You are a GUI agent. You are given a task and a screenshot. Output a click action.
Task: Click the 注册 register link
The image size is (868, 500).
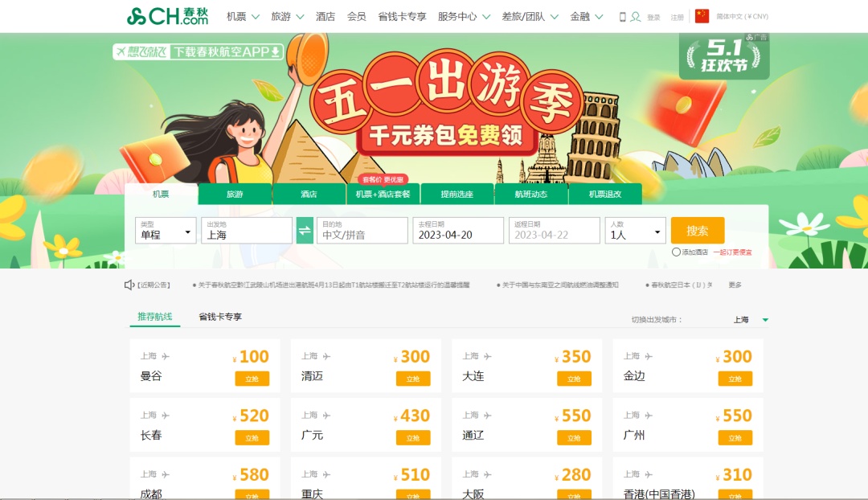click(x=677, y=18)
